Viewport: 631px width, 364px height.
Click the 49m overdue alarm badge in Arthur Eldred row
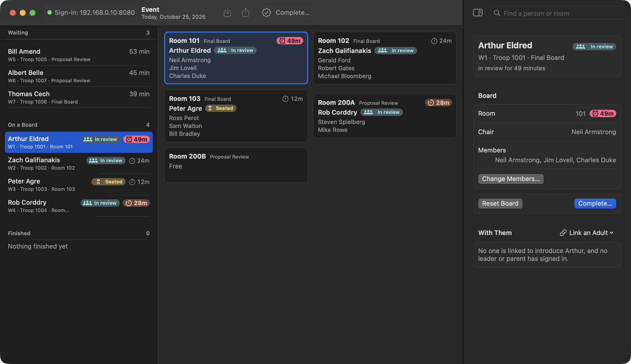pos(136,139)
